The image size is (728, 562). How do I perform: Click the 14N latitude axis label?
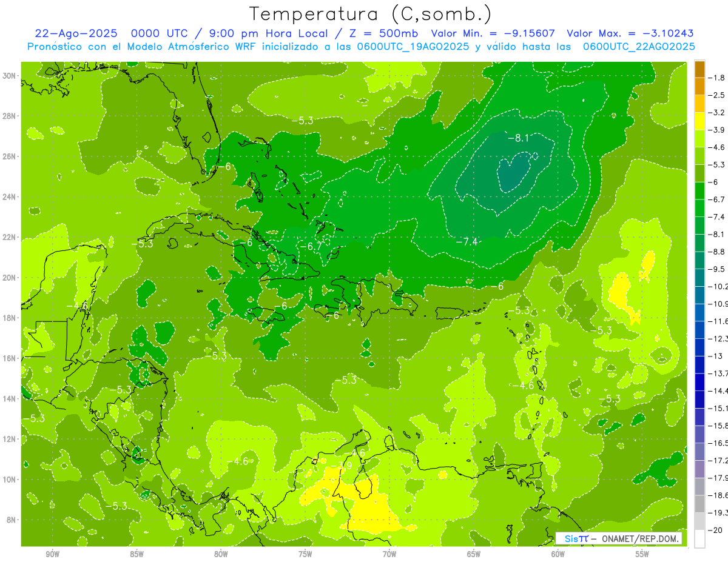(9, 398)
